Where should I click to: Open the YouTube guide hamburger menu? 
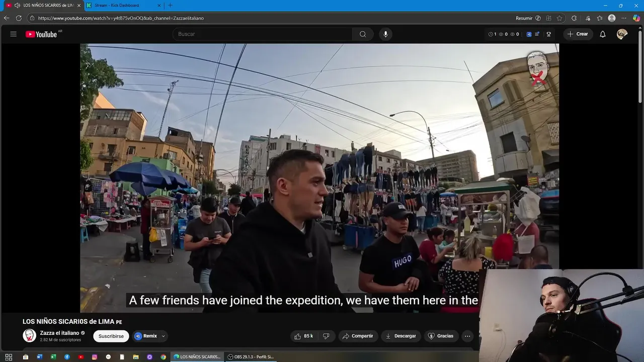coord(14,34)
